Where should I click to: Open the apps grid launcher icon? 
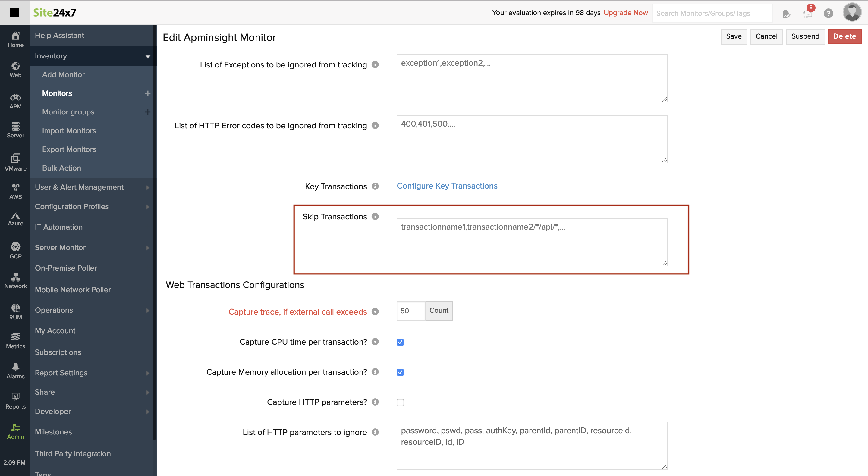pos(14,12)
